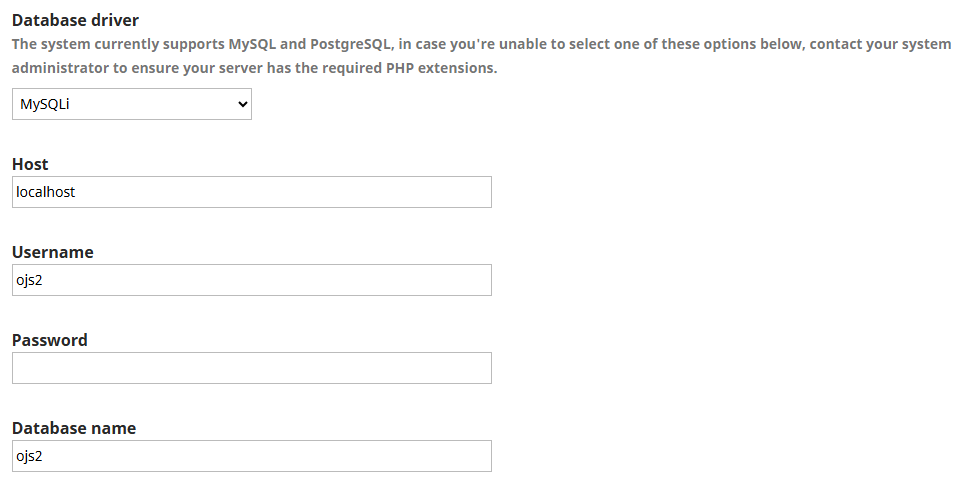961x485 pixels.
Task: Click the word "MySQL" in the driver description
Action: coord(245,45)
